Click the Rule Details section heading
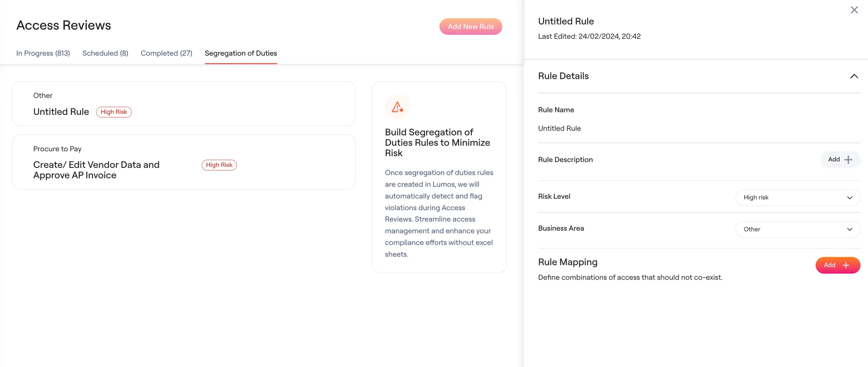This screenshot has width=868, height=367. click(563, 76)
